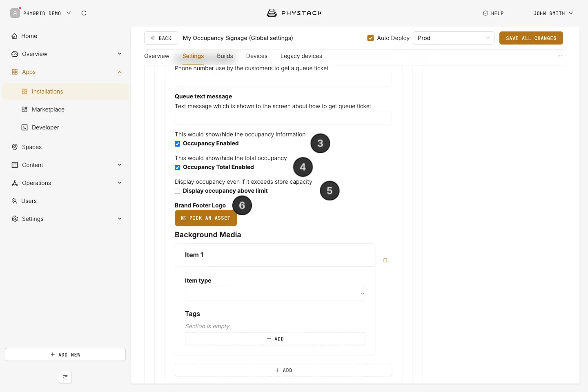588x392 pixels.
Task: Toggle the Auto Deploy checkbox
Action: 371,38
